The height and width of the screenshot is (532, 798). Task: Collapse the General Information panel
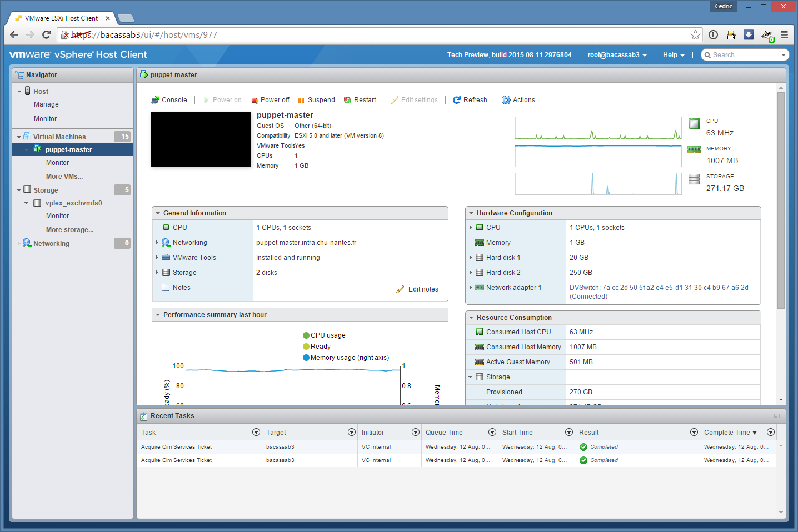pos(158,213)
